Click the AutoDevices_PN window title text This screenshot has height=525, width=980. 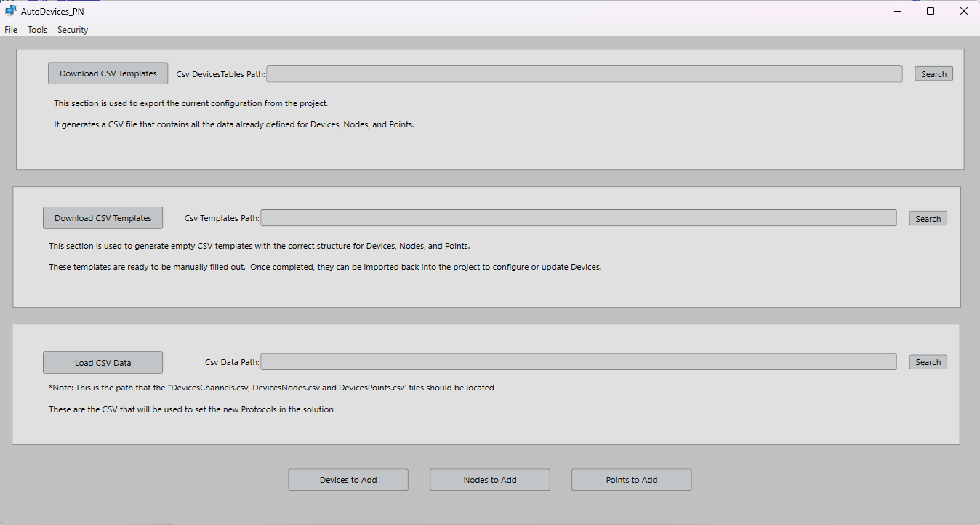tap(47, 12)
